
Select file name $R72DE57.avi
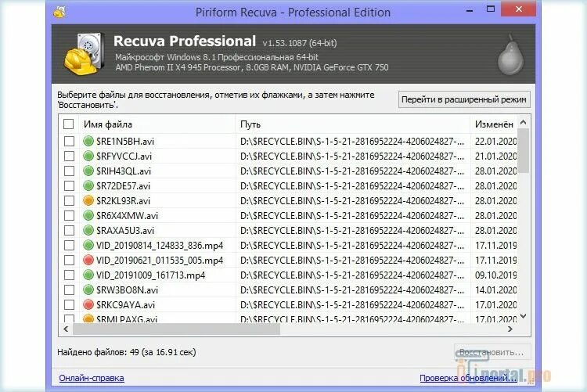pos(123,186)
